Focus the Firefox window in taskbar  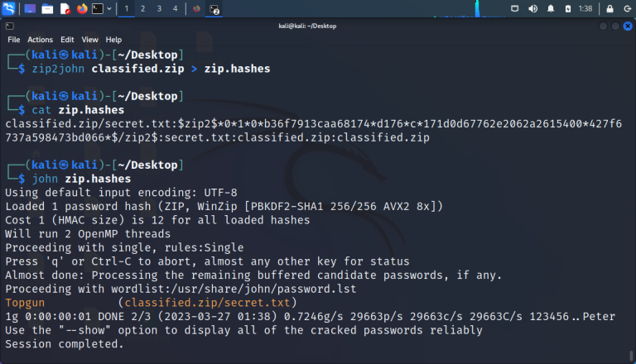196,8
